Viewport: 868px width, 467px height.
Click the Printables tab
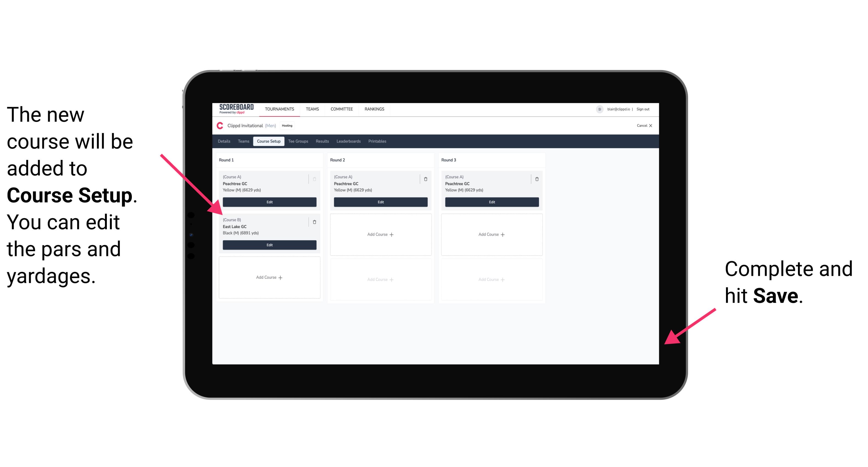point(378,141)
